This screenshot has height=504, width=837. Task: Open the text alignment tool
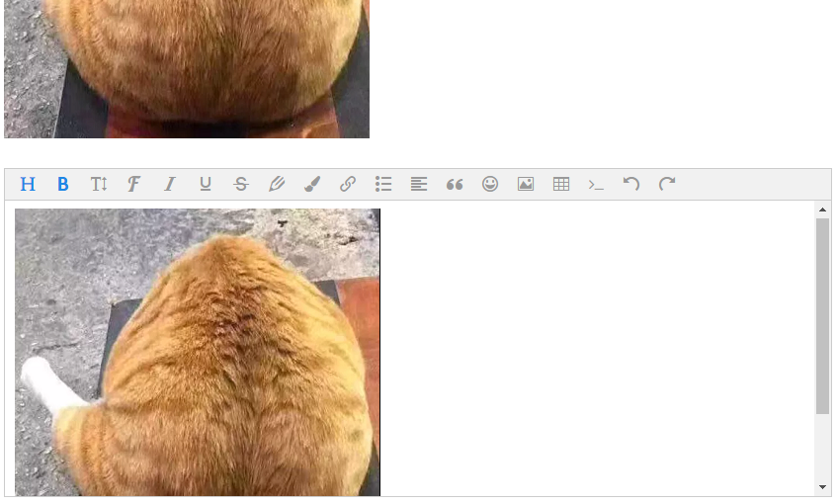(x=419, y=184)
